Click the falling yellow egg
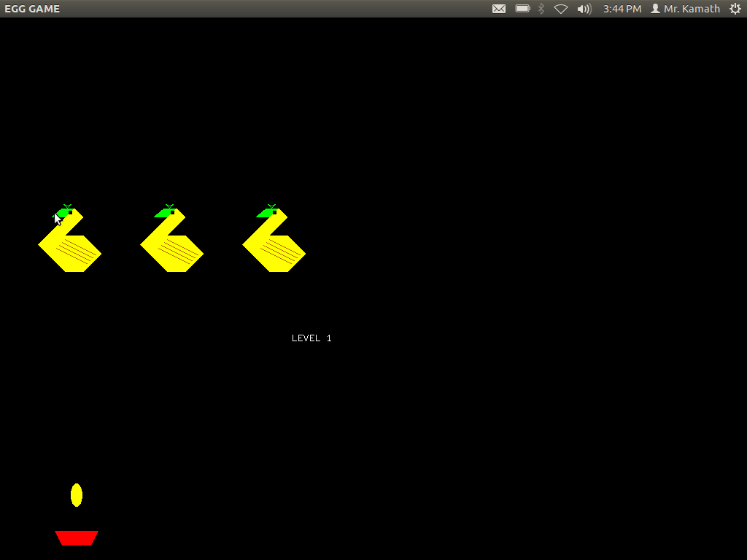Screen dimensions: 747x560 76,495
